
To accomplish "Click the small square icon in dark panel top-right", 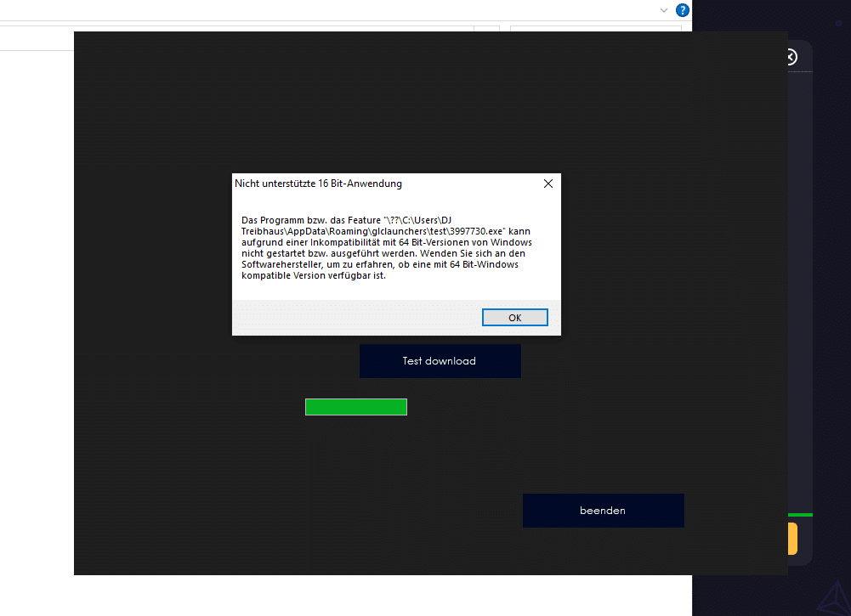I will 838,23.
